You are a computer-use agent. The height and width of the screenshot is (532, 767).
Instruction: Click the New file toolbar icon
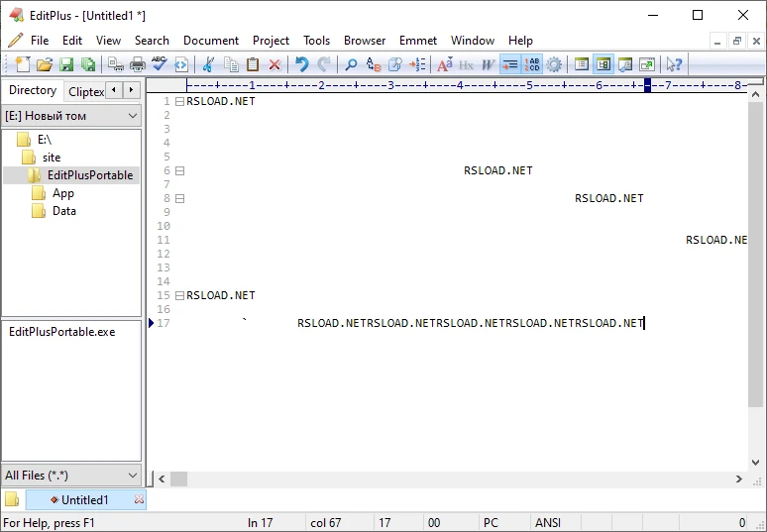22,64
